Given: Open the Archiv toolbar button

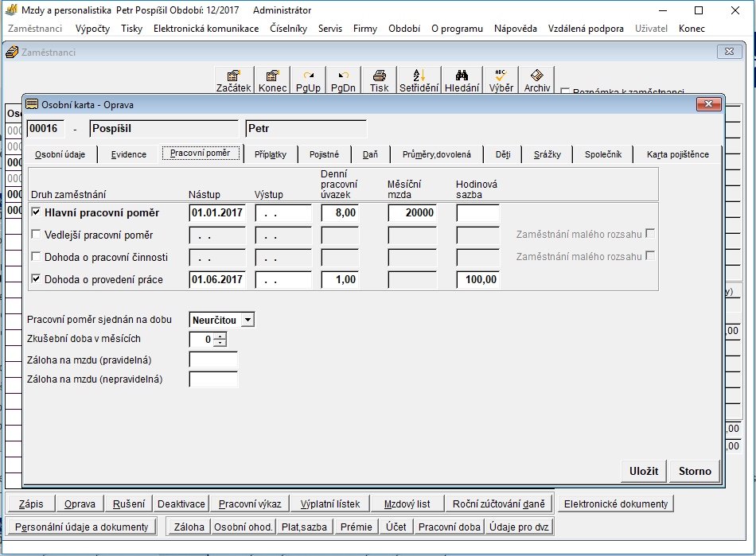Looking at the screenshot, I should (536, 80).
